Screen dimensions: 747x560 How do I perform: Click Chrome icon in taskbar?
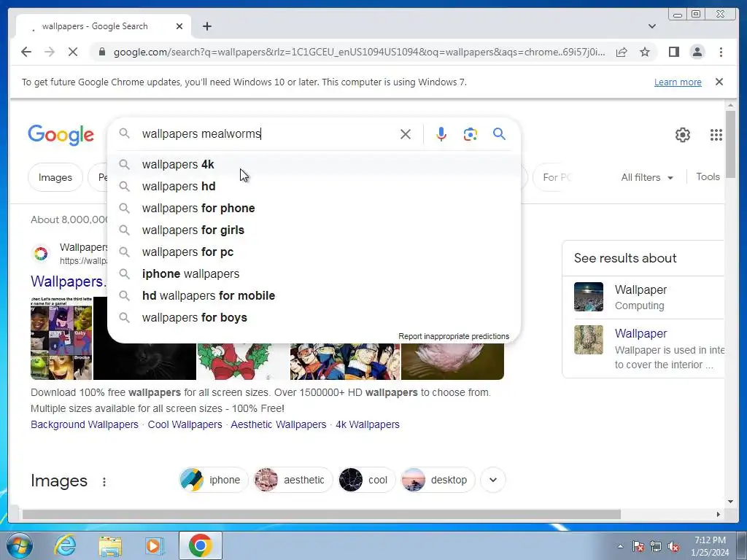click(x=200, y=545)
